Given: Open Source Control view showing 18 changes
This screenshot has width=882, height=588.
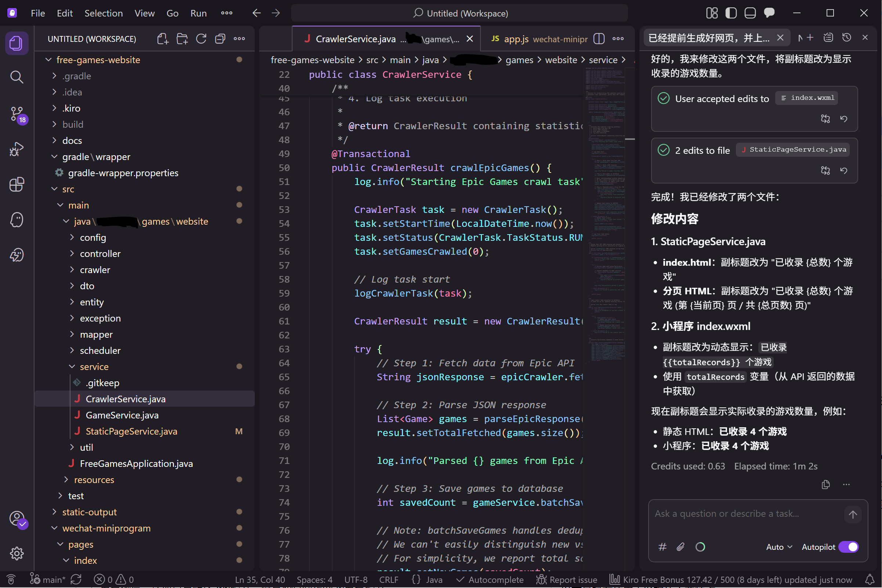Looking at the screenshot, I should (x=17, y=115).
